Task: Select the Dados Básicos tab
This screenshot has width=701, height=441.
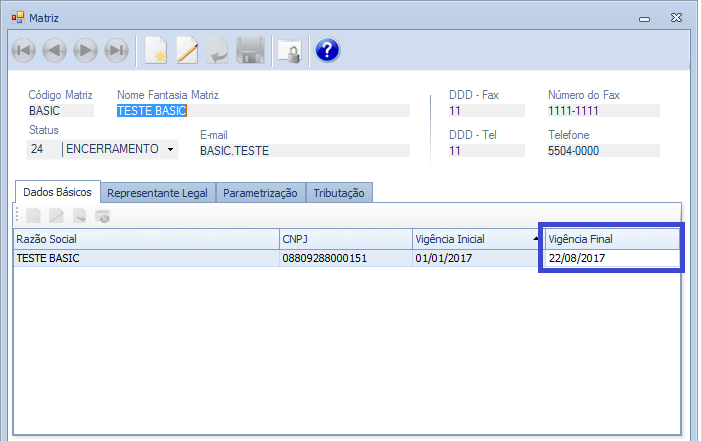Action: click(59, 192)
